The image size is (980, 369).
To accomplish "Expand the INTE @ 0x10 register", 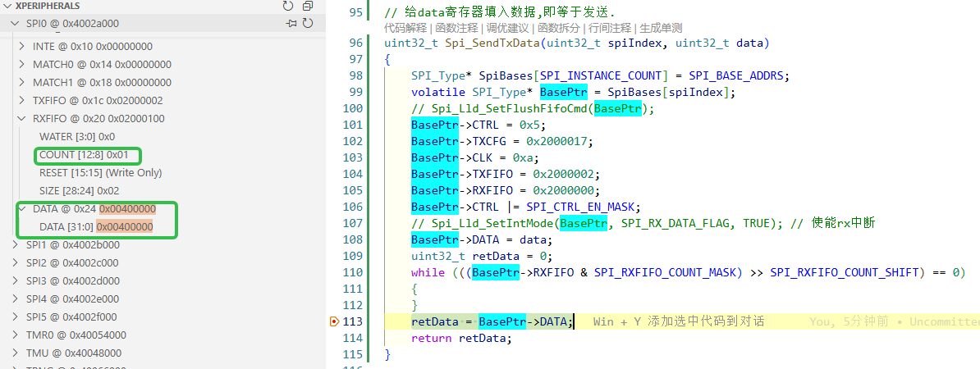I will (x=22, y=46).
